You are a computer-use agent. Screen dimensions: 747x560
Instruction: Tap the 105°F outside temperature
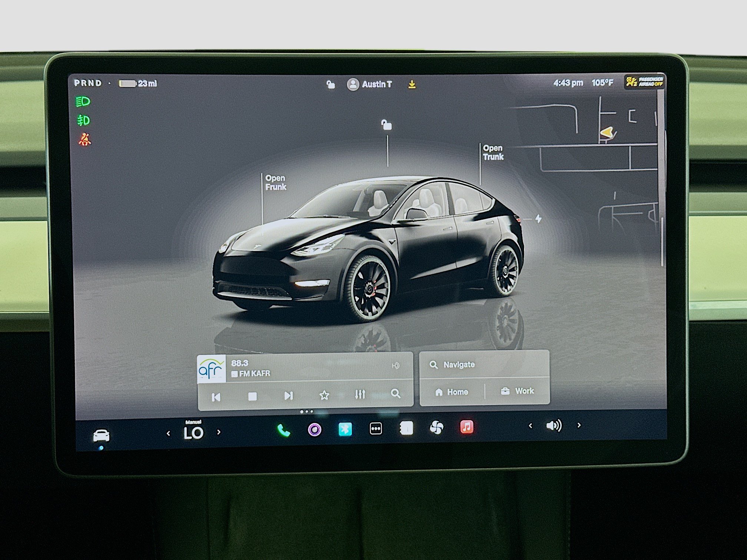pyautogui.click(x=602, y=83)
